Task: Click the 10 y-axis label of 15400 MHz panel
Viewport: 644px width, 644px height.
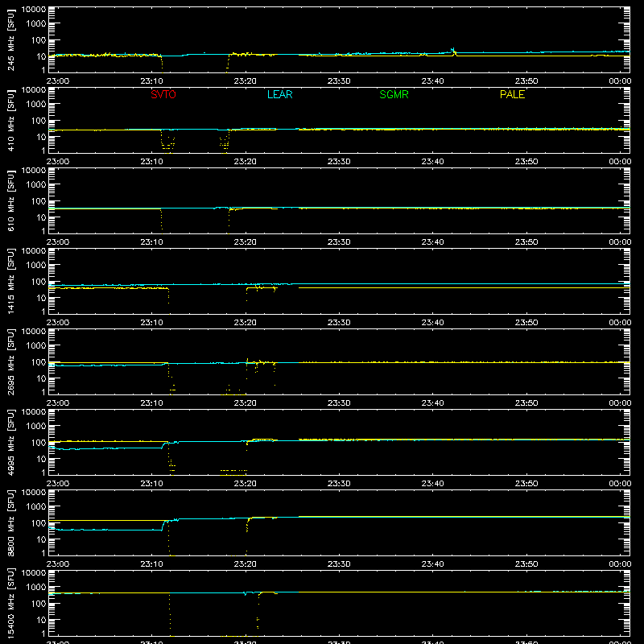Action: (42, 620)
